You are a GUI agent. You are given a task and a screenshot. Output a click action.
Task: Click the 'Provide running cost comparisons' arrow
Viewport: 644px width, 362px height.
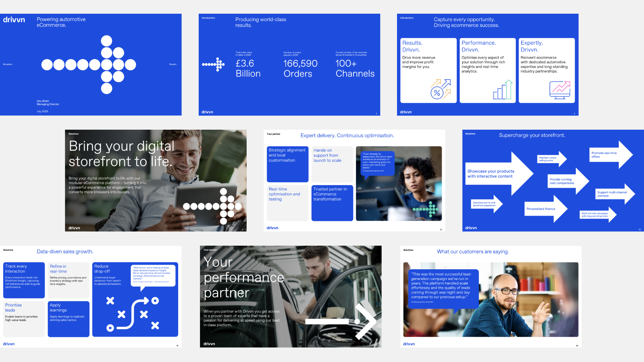coord(568,181)
